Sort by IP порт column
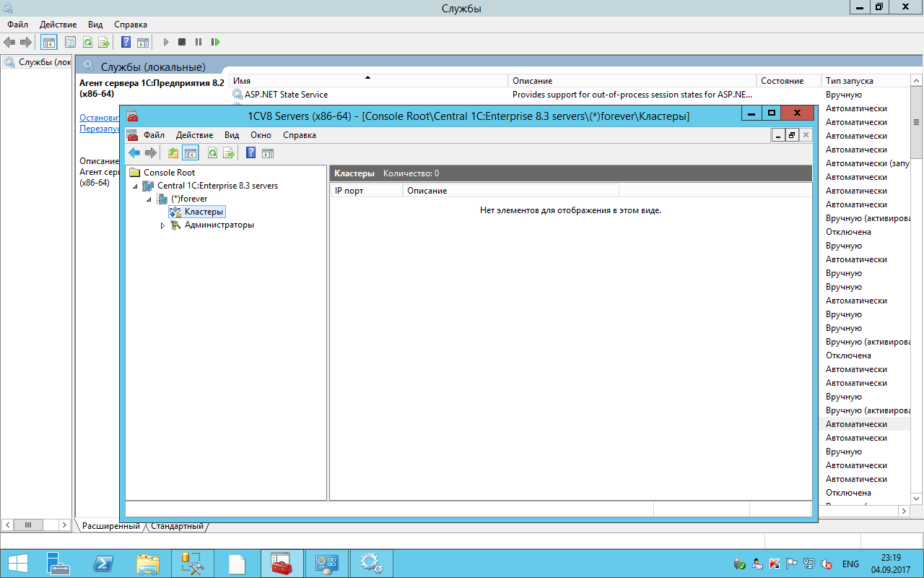Screen dimensions: 924x578 [x=366, y=191]
